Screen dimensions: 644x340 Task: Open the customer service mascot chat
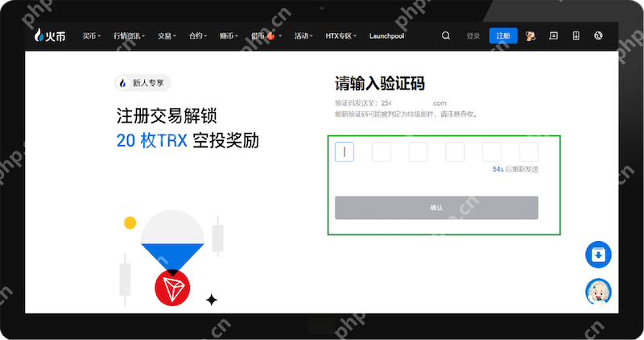coord(598,292)
